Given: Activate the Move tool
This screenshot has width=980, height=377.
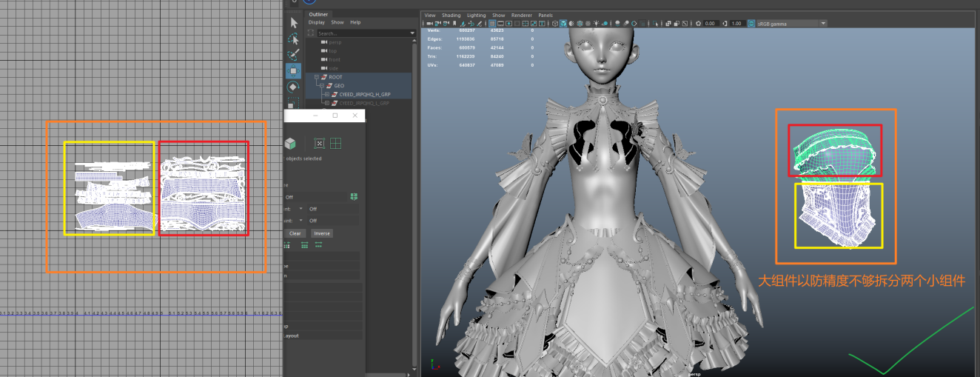Looking at the screenshot, I should click(x=294, y=71).
